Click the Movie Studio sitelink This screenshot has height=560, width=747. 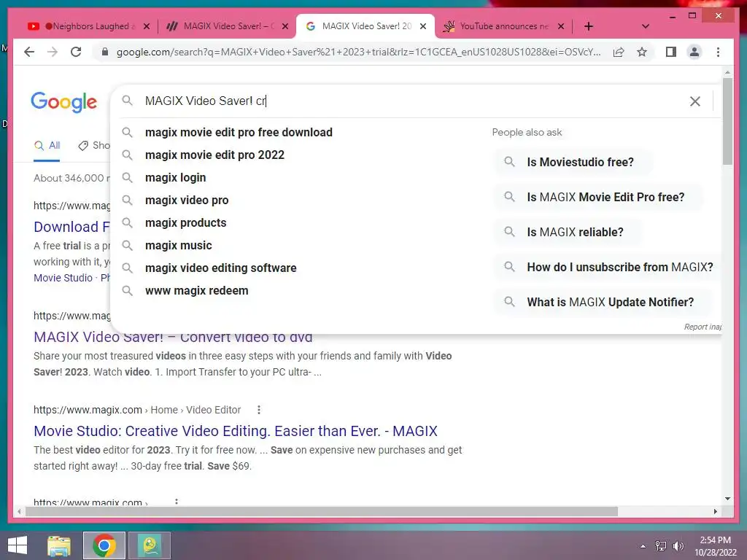(63, 278)
